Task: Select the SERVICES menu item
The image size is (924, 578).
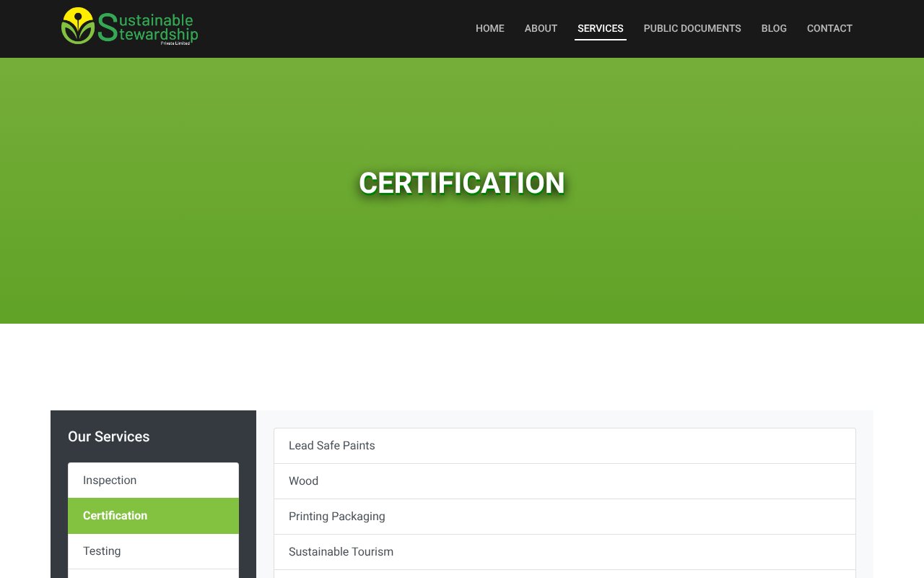Action: [x=600, y=28]
